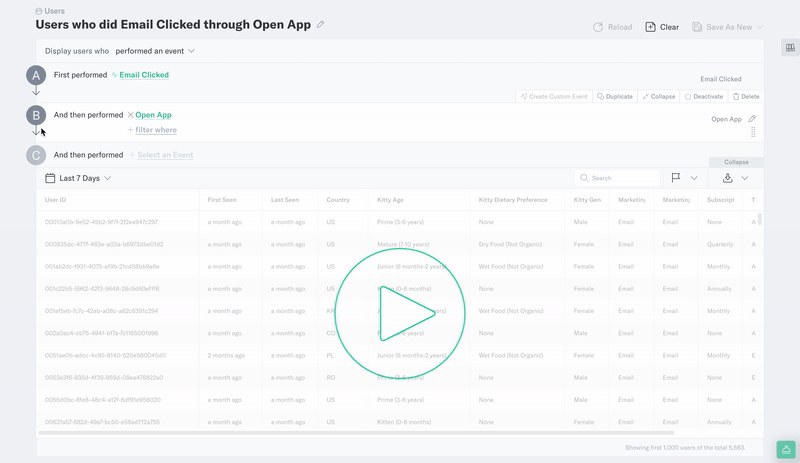The image size is (800, 463).
Task: Select step A circle badge
Action: pos(36,76)
